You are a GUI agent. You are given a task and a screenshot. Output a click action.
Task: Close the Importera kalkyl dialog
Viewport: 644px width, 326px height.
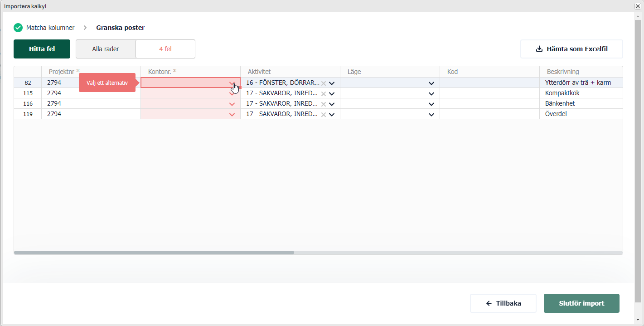[637, 6]
